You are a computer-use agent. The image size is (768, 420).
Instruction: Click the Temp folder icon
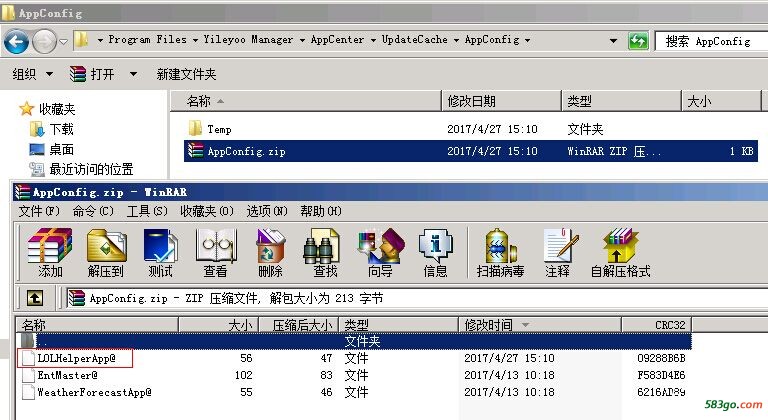click(x=195, y=128)
